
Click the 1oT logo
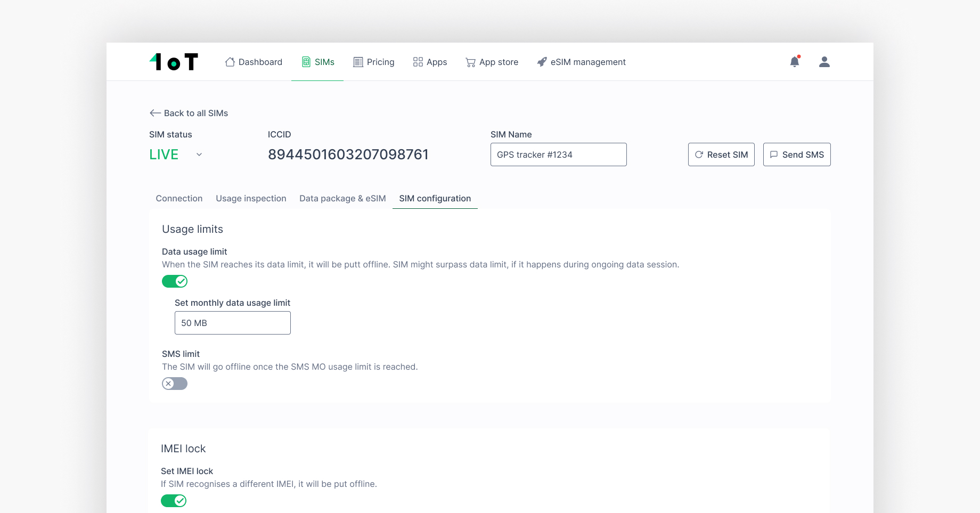point(173,61)
